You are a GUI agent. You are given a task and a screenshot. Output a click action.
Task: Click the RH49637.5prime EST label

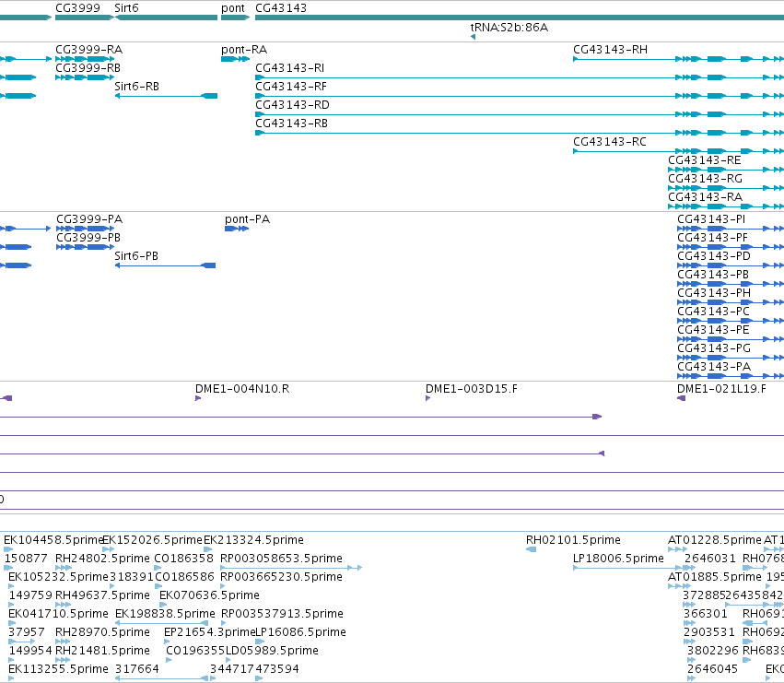[102, 596]
